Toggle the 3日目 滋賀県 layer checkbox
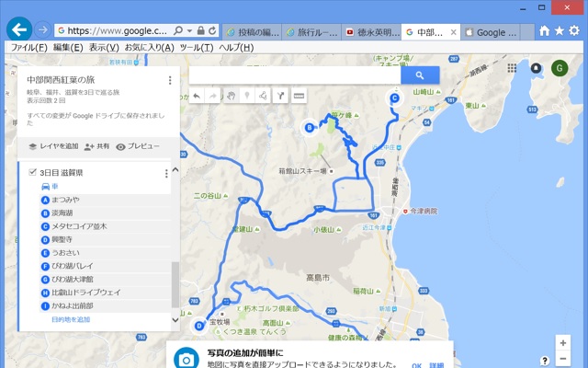The height and width of the screenshot is (368, 588). point(33,173)
